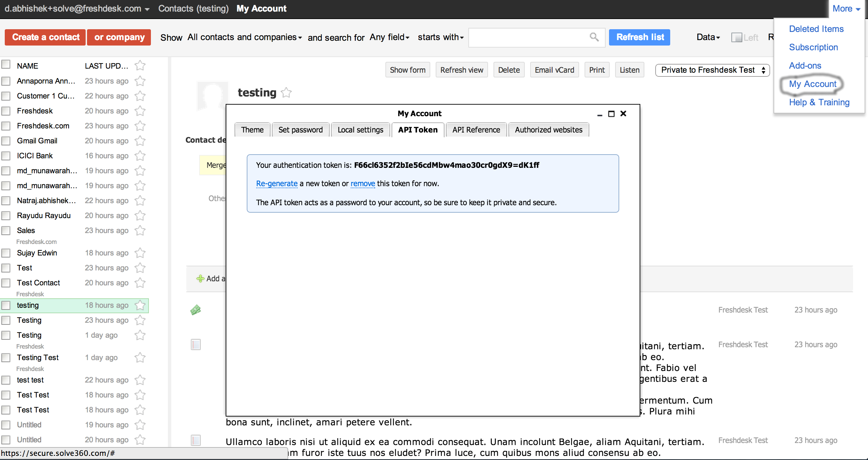Star the Freshdesk.com contact row
The image size is (868, 460).
tap(140, 126)
